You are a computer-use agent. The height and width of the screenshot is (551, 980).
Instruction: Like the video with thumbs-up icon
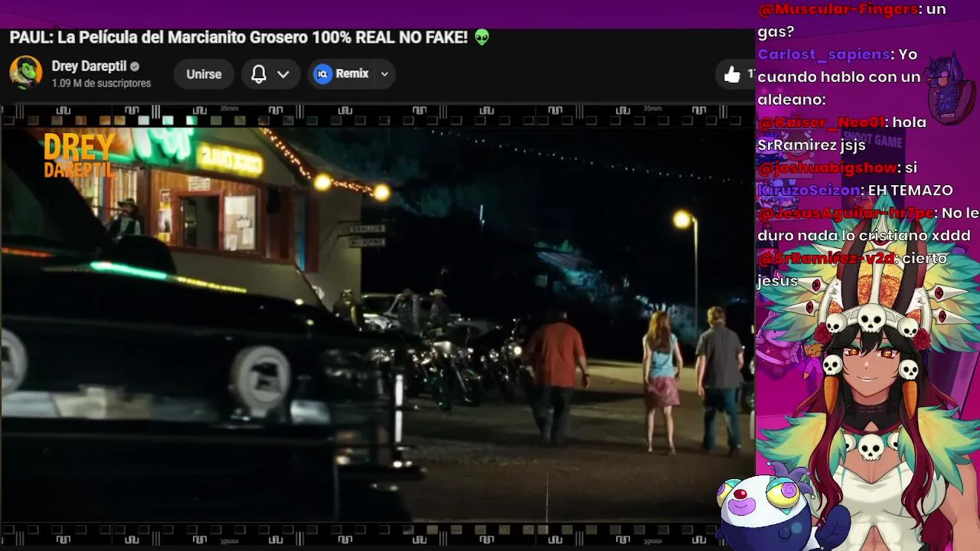pyautogui.click(x=733, y=74)
